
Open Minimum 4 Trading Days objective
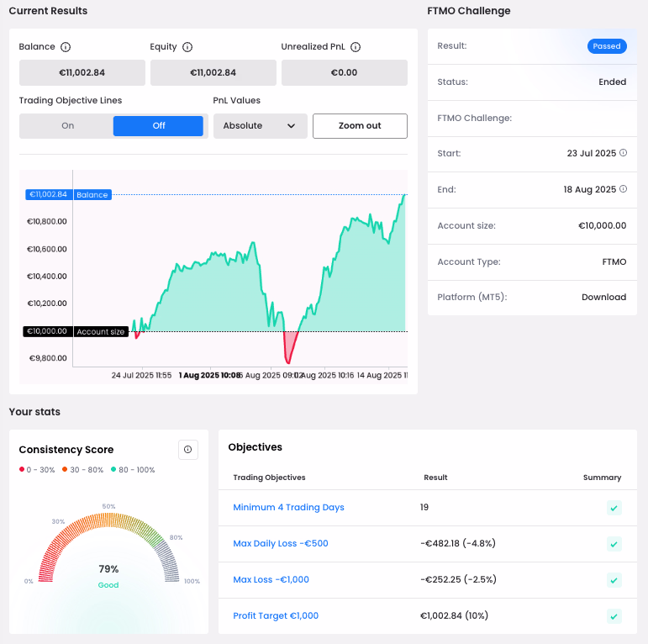(x=288, y=507)
